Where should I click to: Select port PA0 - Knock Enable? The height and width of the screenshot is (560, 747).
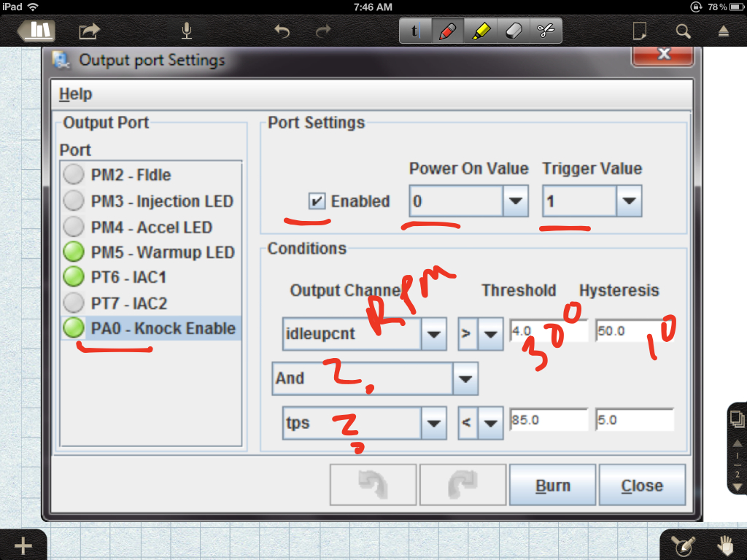tap(150, 328)
